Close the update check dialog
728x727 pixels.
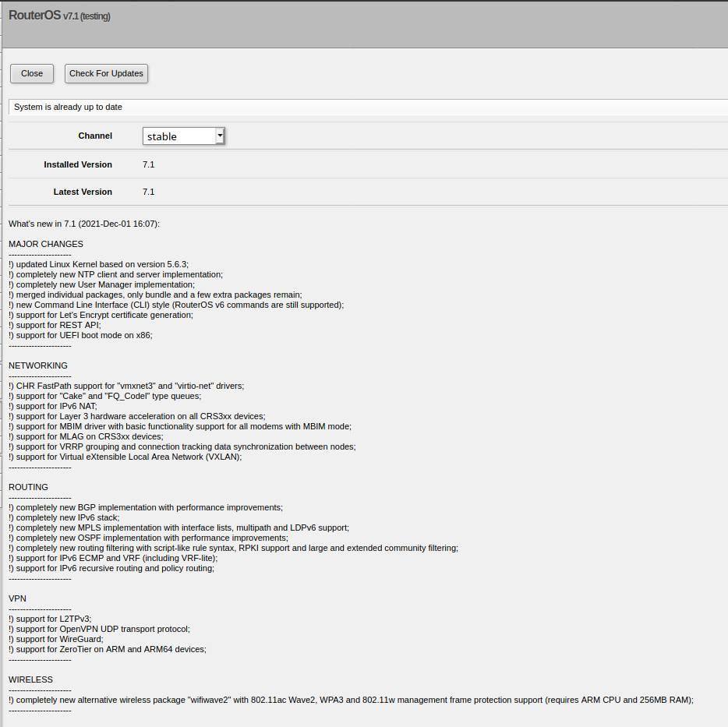(32, 73)
